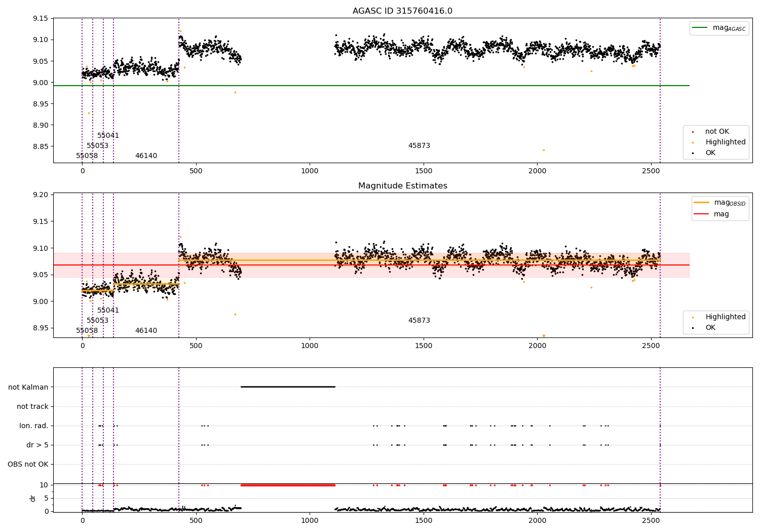The width and height of the screenshot is (760, 532).
Task: Click the red 'mag' legend entry
Action: click(712, 214)
